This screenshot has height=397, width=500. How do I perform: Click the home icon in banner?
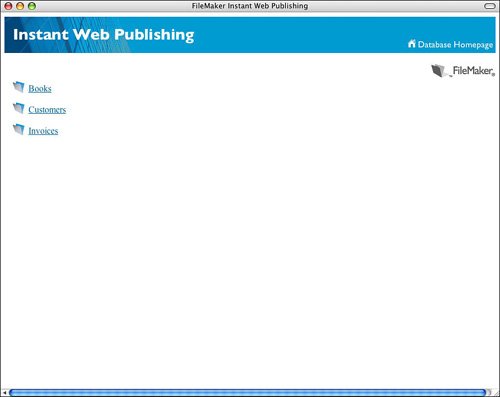[x=412, y=44]
